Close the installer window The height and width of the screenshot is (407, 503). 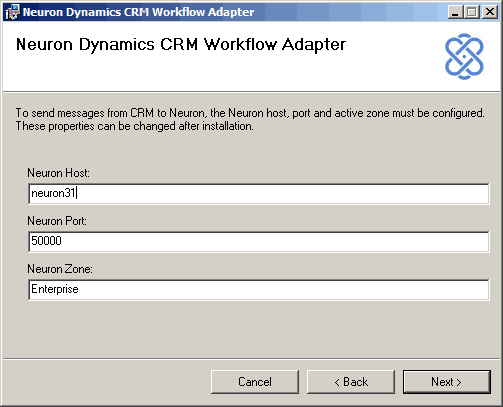(x=490, y=12)
